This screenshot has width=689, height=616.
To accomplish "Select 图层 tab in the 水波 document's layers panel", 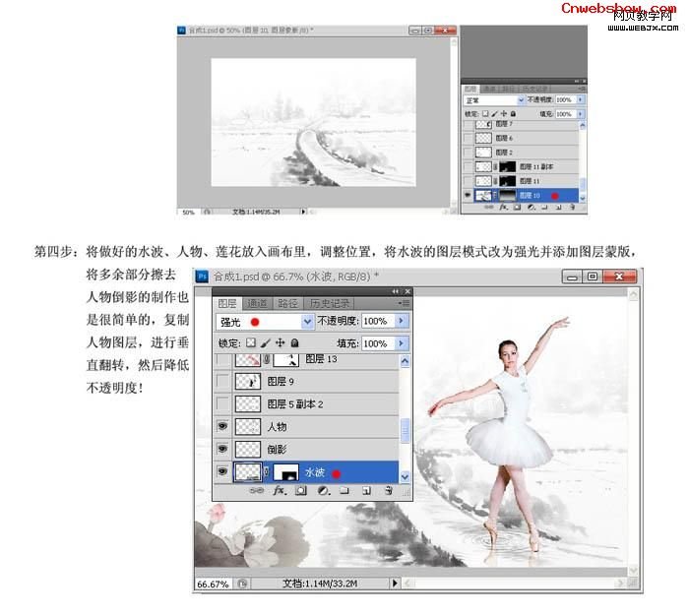I will coord(227,303).
